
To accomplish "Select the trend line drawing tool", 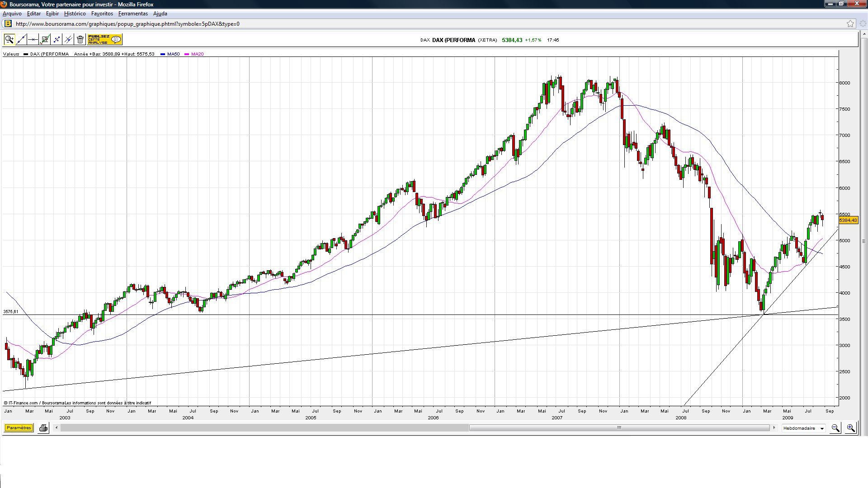I will tap(21, 40).
